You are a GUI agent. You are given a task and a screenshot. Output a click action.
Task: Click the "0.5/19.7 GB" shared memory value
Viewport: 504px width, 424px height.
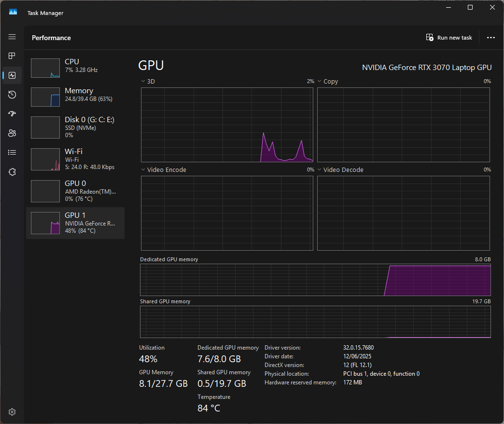[x=222, y=384]
